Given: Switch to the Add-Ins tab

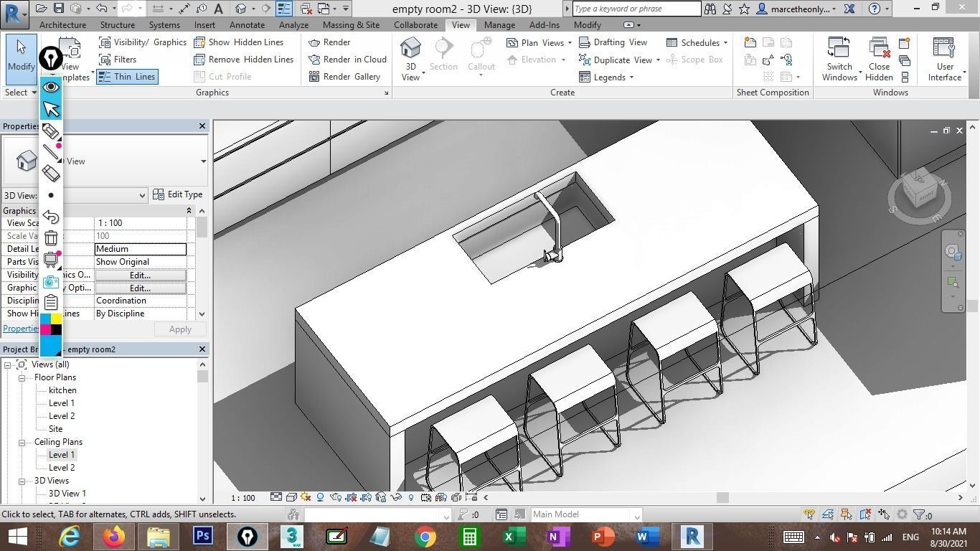Looking at the screenshot, I should point(544,24).
